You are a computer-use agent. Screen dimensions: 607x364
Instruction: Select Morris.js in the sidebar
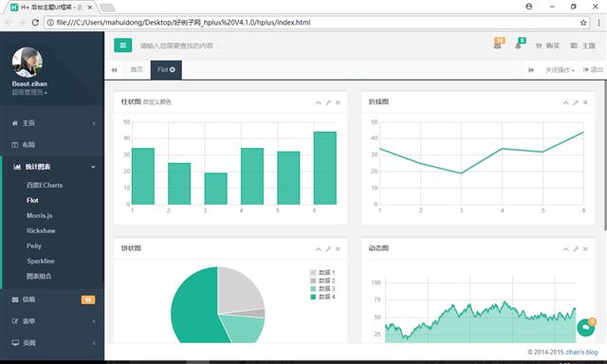tap(40, 215)
